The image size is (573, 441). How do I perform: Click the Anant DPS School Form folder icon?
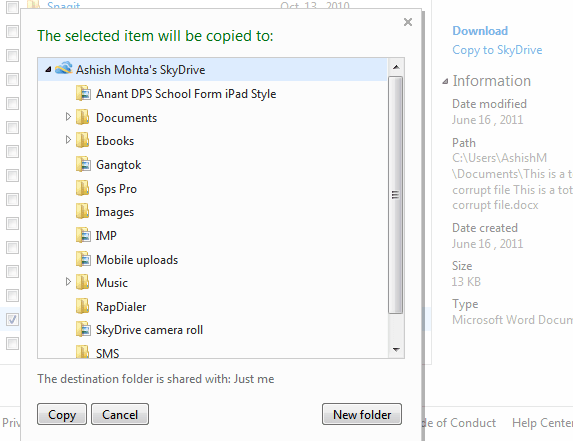(x=83, y=93)
